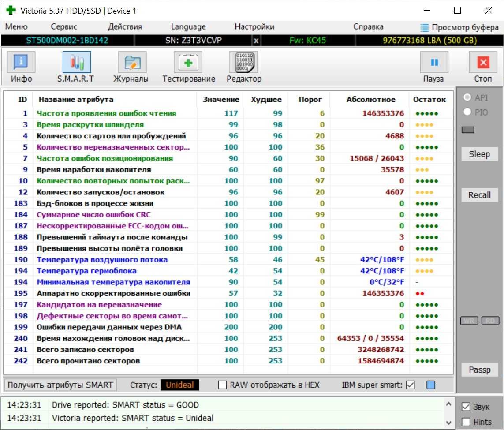Click the Unideal status indicator
This screenshot has width=504, height=430.
179,385
